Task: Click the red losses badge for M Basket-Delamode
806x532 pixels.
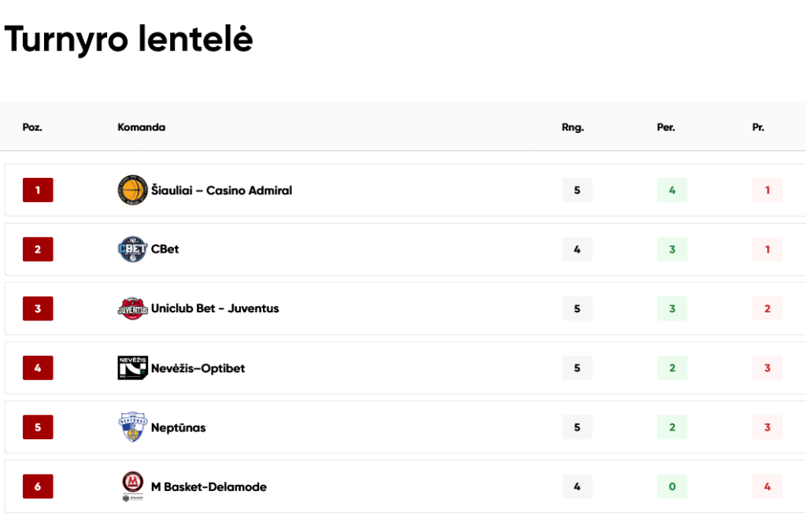Action: coord(767,486)
